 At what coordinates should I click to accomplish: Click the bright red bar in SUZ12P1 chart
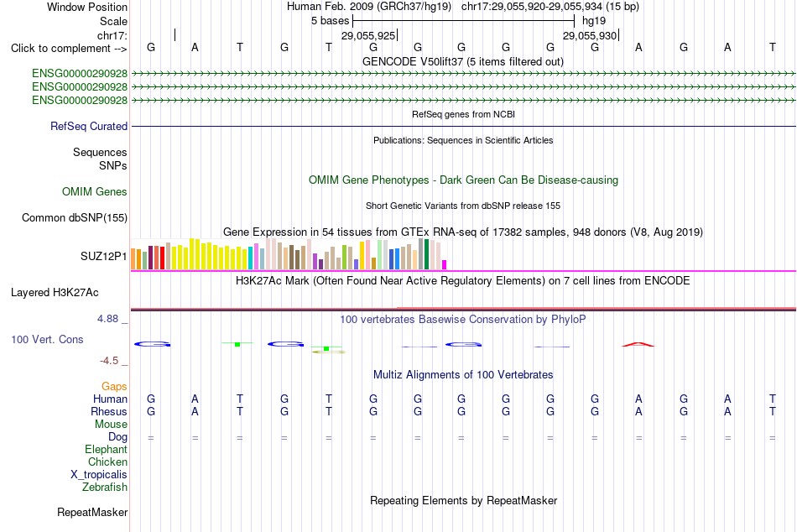[162, 258]
